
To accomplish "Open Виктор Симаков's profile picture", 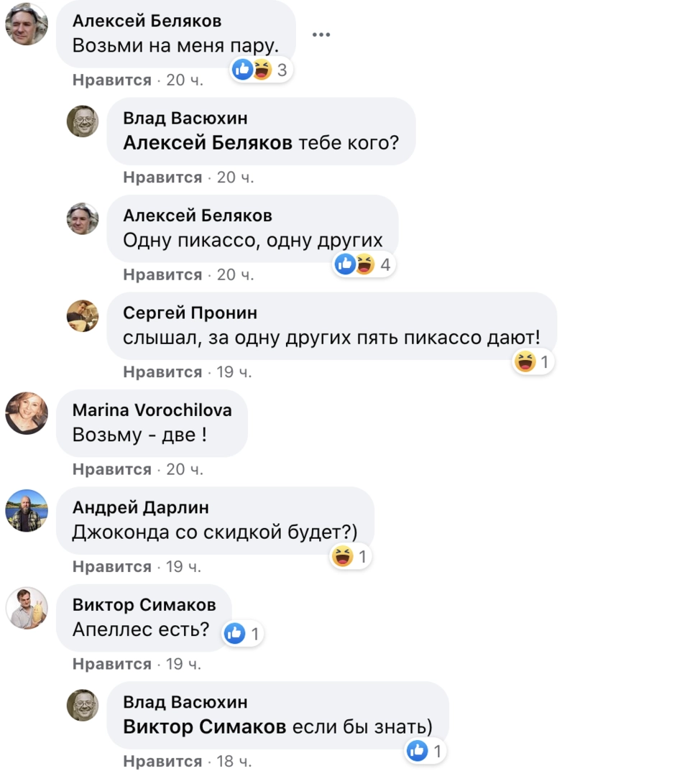I will click(27, 608).
